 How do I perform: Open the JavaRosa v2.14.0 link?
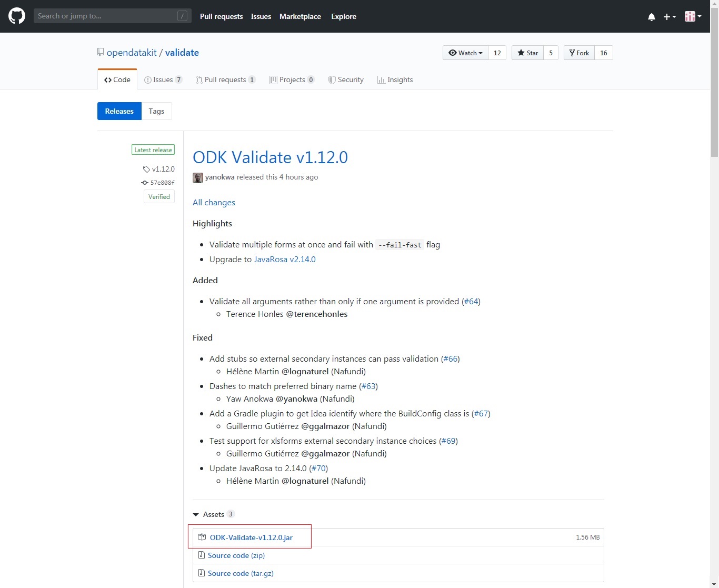click(x=285, y=260)
